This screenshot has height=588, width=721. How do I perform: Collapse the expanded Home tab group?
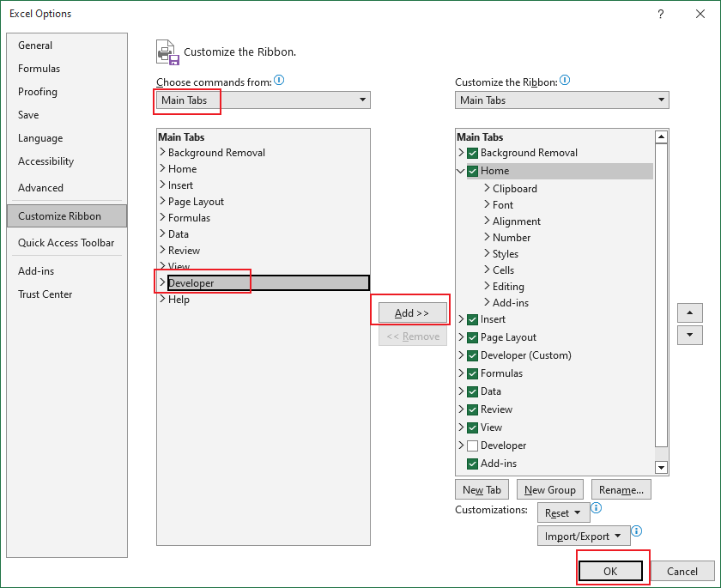click(x=461, y=170)
